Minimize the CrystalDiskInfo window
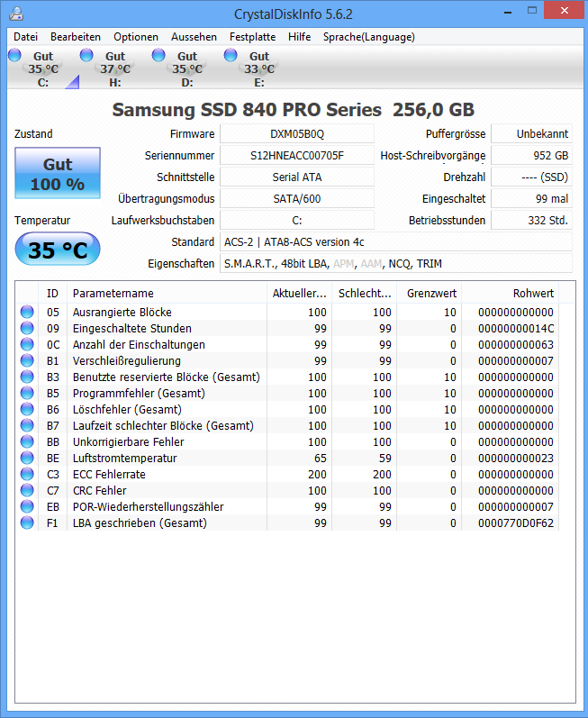Screen dimensions: 588x718 (508, 11)
